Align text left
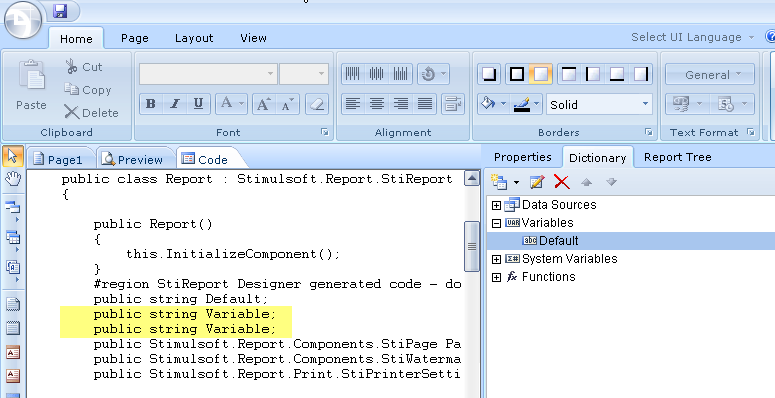 pos(352,104)
